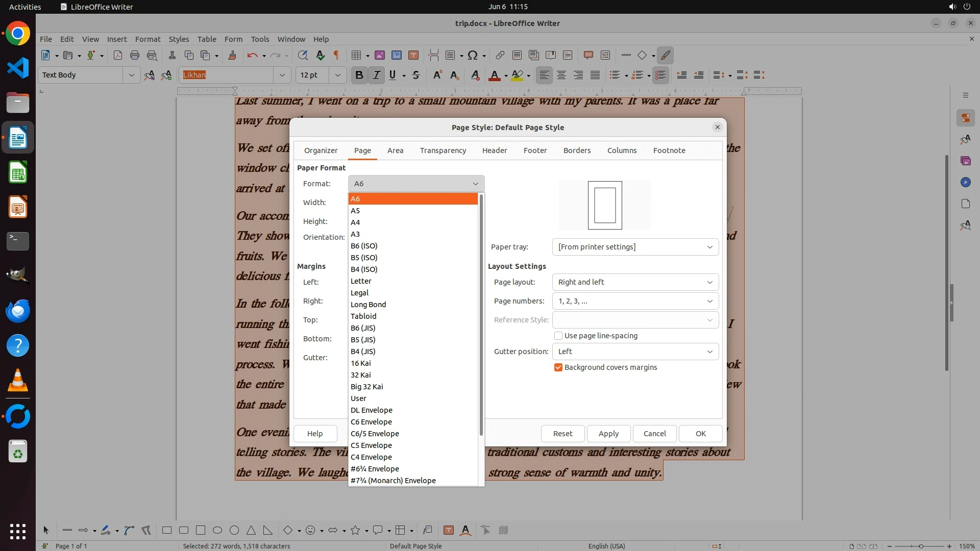Click the Underline icon

[x=392, y=75]
